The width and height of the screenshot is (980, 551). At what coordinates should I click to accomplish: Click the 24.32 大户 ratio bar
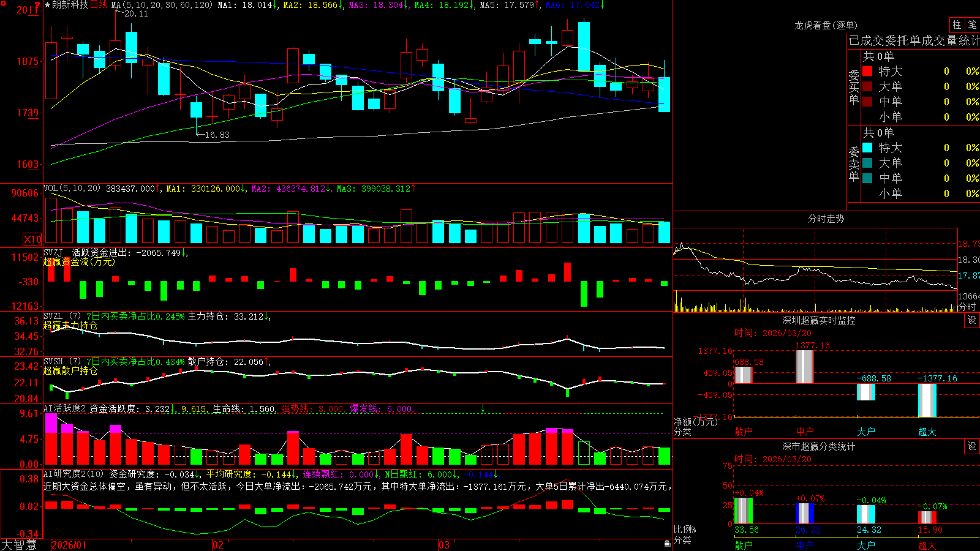(866, 514)
